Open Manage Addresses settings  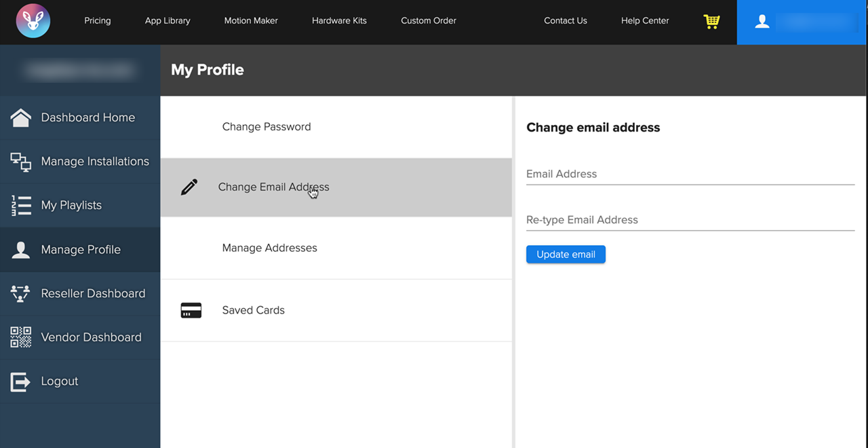pos(269,248)
